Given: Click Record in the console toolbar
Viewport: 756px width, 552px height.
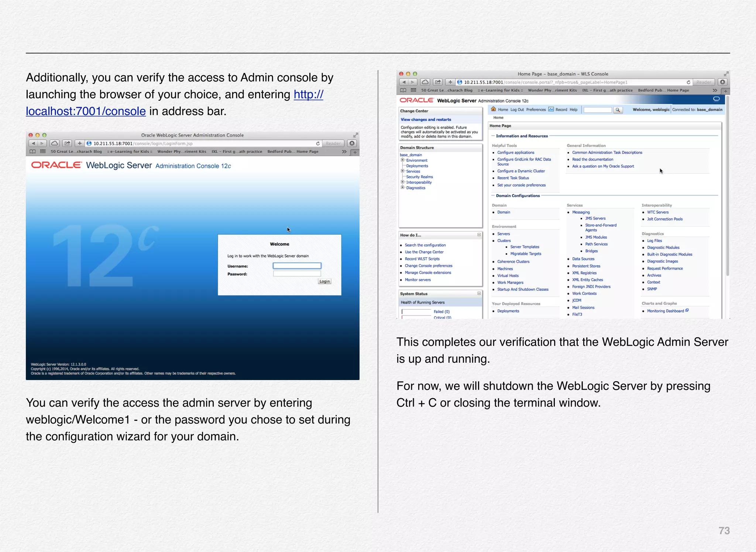Looking at the screenshot, I should pyautogui.click(x=561, y=110).
